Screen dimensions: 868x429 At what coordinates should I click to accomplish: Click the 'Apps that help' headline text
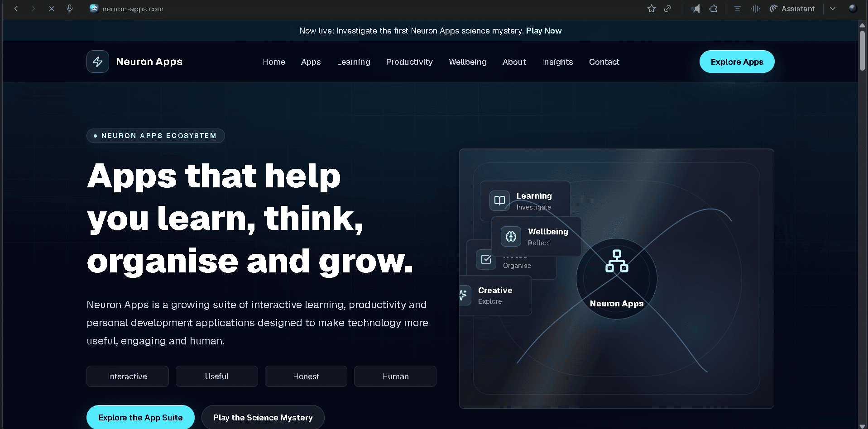click(x=214, y=176)
